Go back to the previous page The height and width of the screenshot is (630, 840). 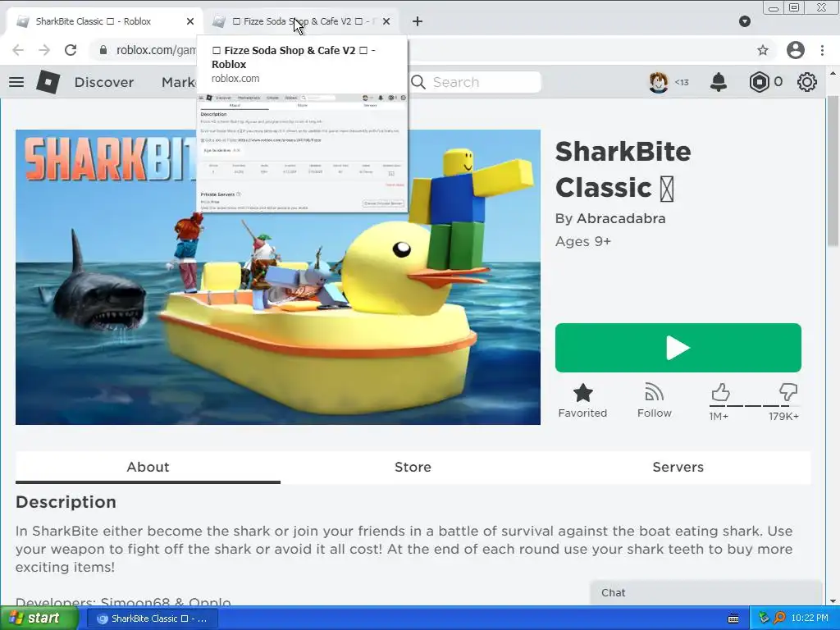(18, 50)
